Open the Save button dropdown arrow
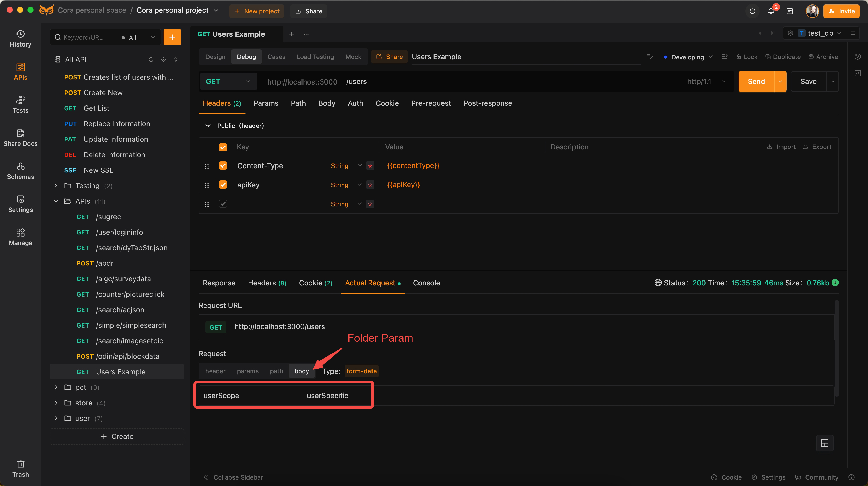 [x=832, y=81]
